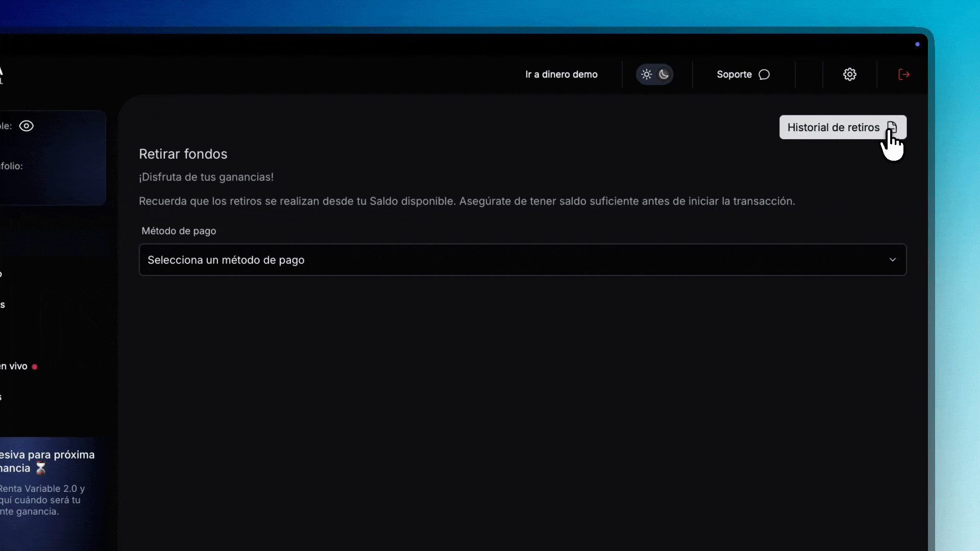Click the blue status dot at top right
The width and height of the screenshot is (980, 551).
[917, 44]
